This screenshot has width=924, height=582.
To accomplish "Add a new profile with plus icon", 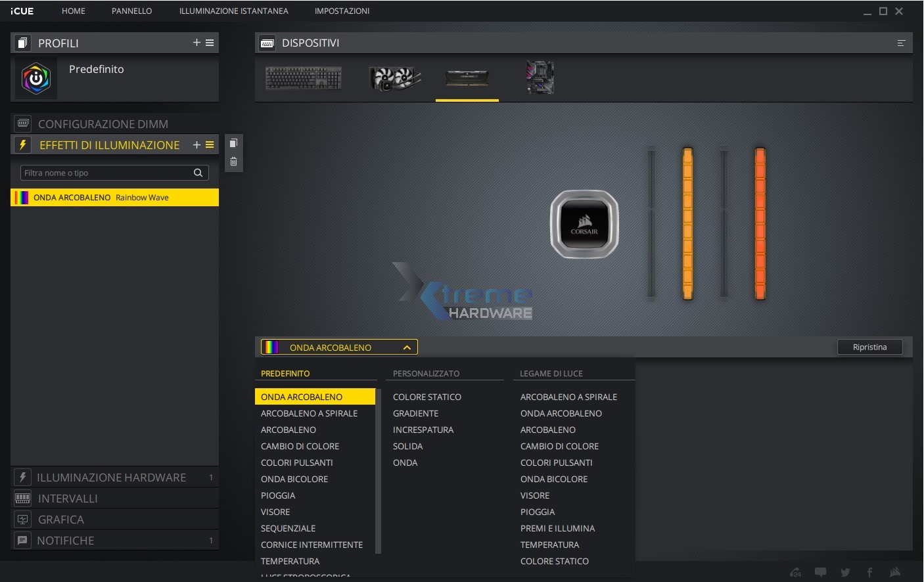I will tap(196, 43).
